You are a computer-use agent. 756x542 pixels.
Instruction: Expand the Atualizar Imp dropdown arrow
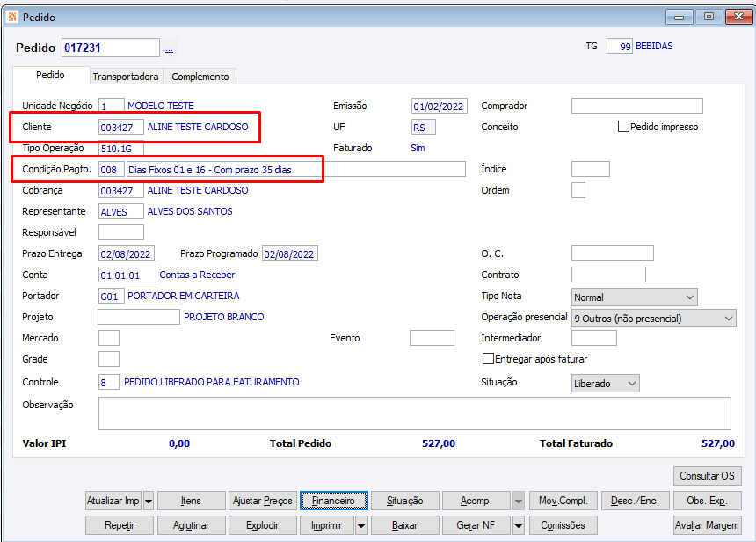point(149,501)
